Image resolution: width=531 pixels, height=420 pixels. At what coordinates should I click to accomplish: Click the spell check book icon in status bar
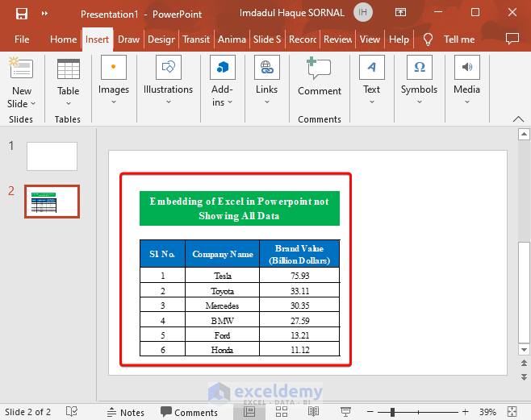[x=72, y=412]
